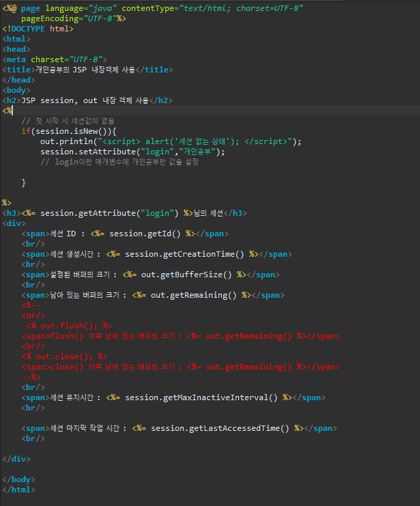This screenshot has height=506, width=420.
Task: Click 'session.getCreationTime()' expression
Action: [x=184, y=254]
